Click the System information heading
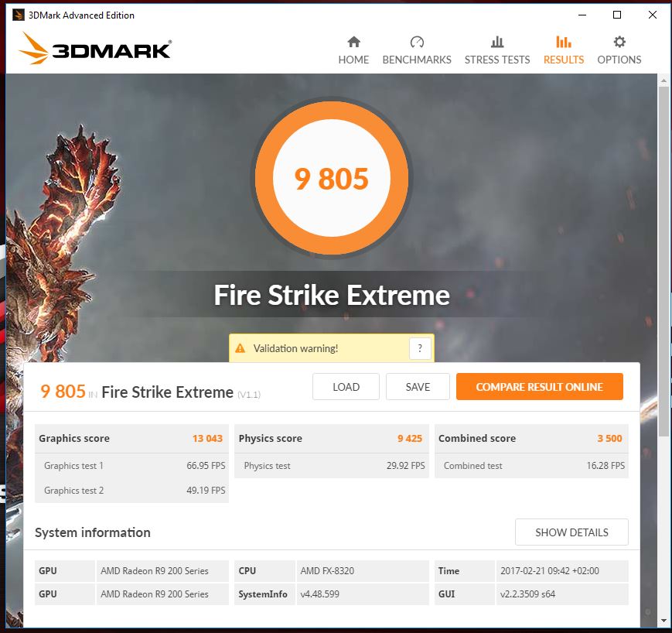The width and height of the screenshot is (672, 633). point(93,532)
